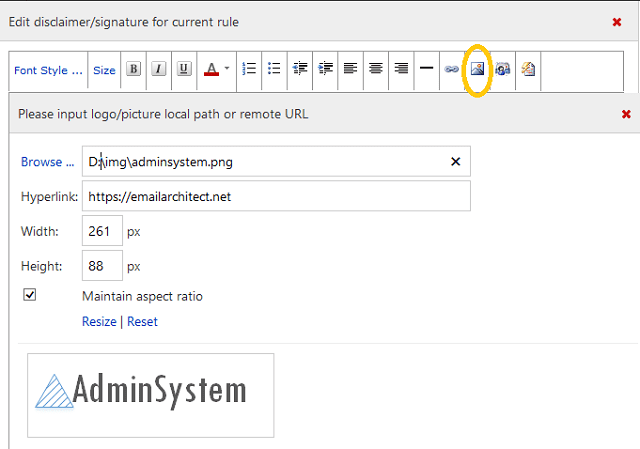Click the Height input box
Image resolution: width=640 pixels, height=449 pixels.
pyautogui.click(x=102, y=266)
